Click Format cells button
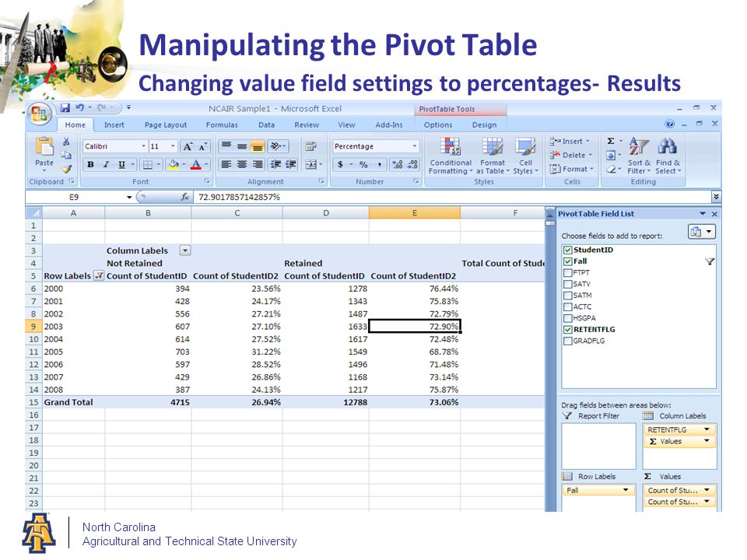Image resolution: width=747 pixels, height=560 pixels. [x=572, y=169]
